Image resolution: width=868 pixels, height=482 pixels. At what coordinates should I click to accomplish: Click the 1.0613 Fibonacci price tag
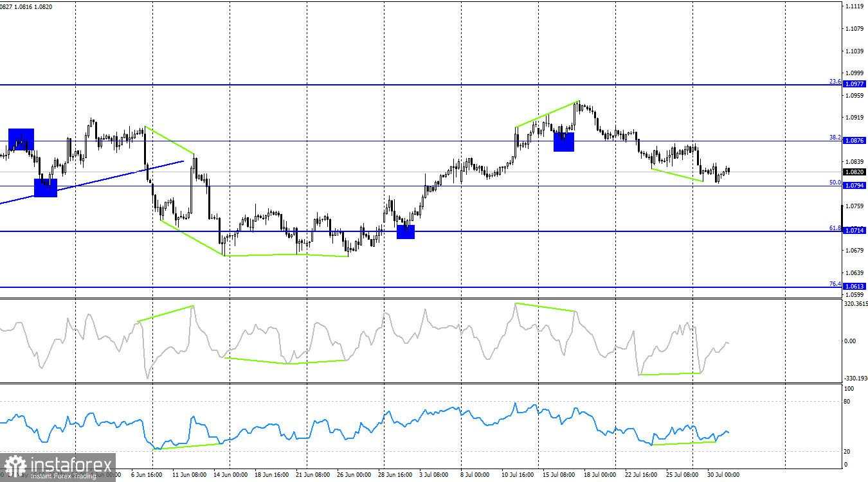(x=854, y=286)
